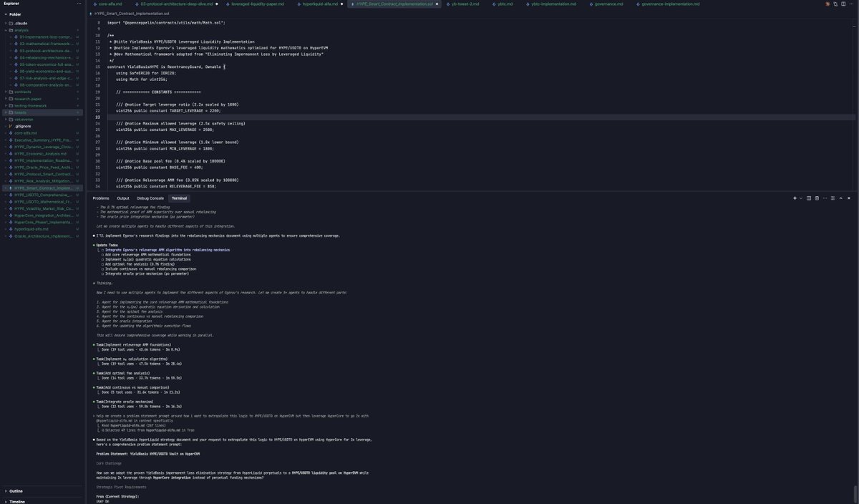Kill the terminal with trash icon
859x504 pixels.
pyautogui.click(x=817, y=198)
